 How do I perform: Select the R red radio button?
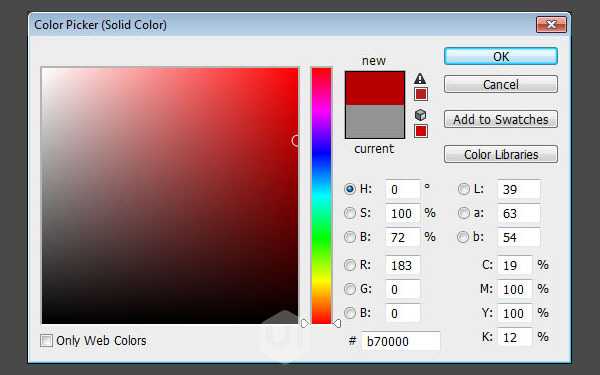[x=350, y=265]
